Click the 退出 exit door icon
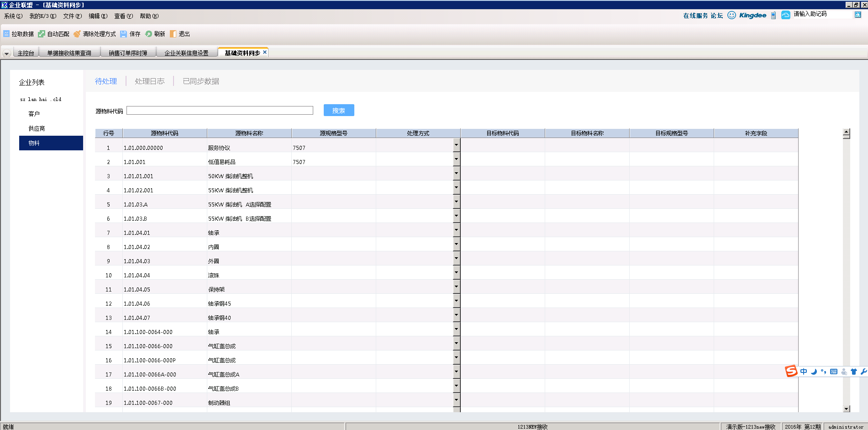 173,34
